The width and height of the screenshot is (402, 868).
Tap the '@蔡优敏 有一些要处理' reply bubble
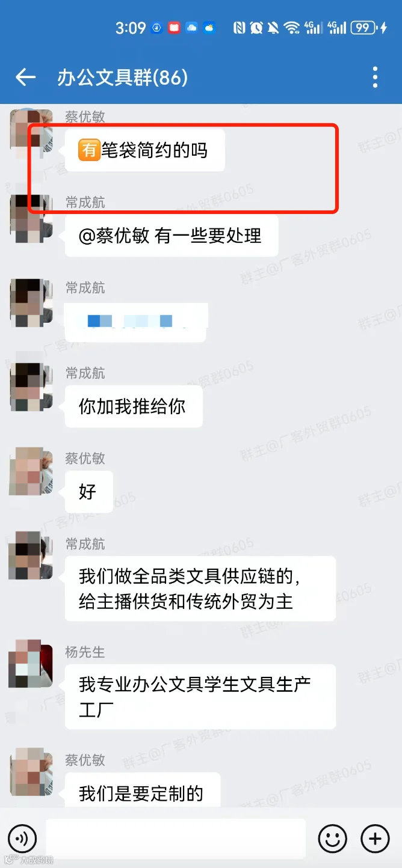(172, 236)
